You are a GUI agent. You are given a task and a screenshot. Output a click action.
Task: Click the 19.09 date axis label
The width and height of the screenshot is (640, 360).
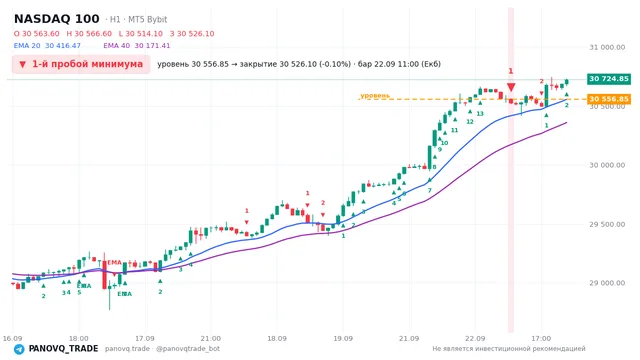tap(343, 339)
